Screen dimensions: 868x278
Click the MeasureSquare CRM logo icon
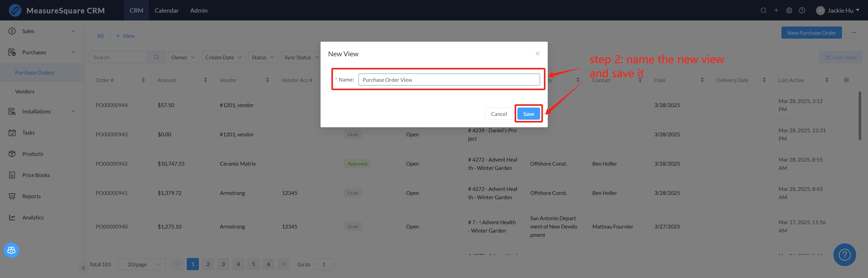tap(15, 10)
